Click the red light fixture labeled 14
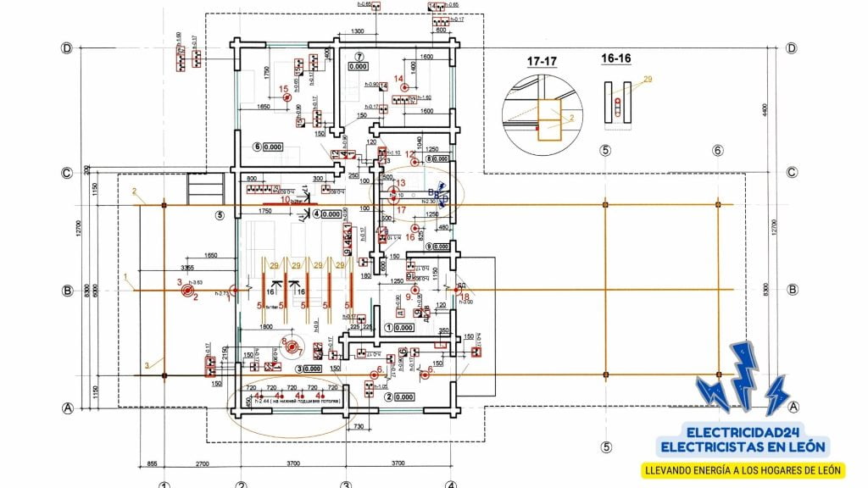 click(x=404, y=86)
